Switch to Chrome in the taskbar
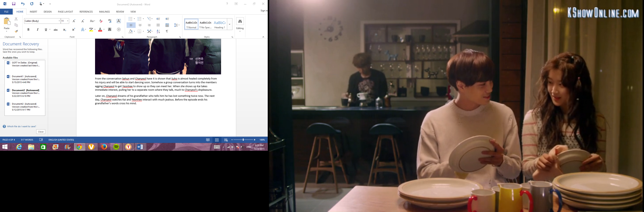Viewport: 644px width, 212px height. tap(80, 147)
